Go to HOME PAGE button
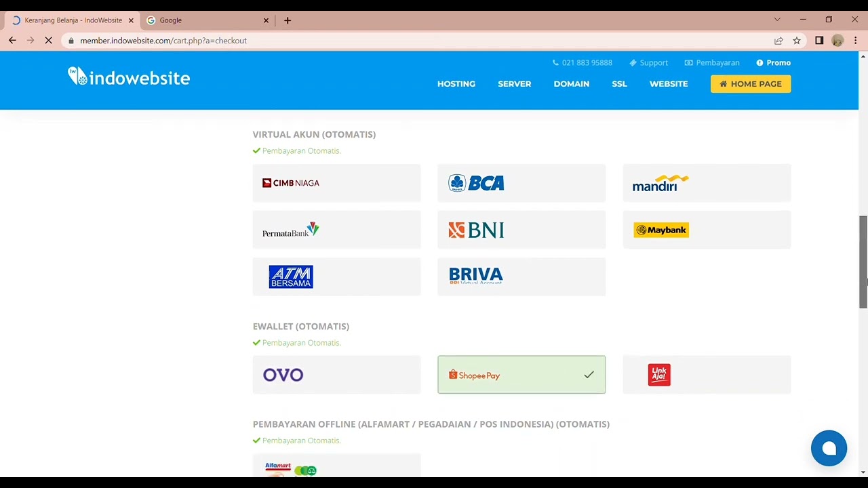Viewport: 868px width, 488px height. 751,84
